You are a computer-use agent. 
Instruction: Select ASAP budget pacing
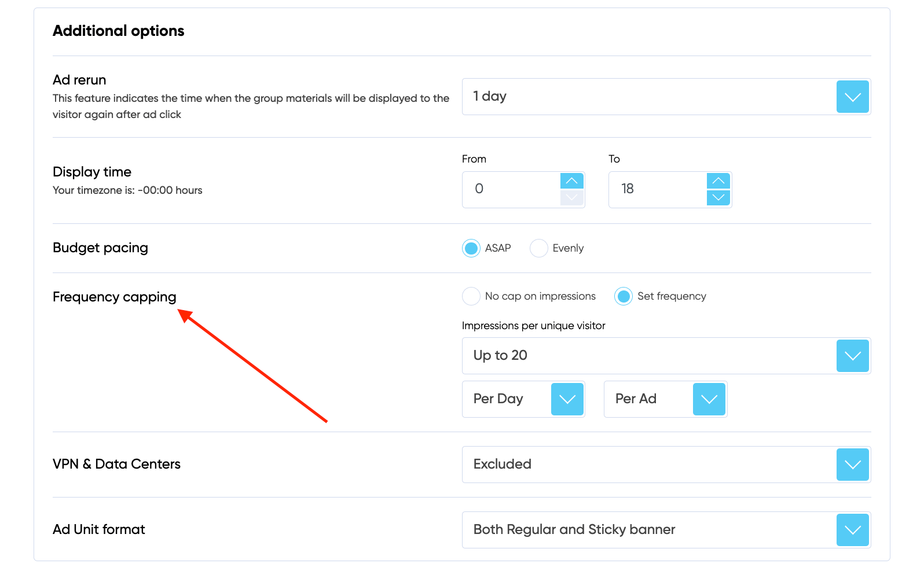tap(471, 248)
